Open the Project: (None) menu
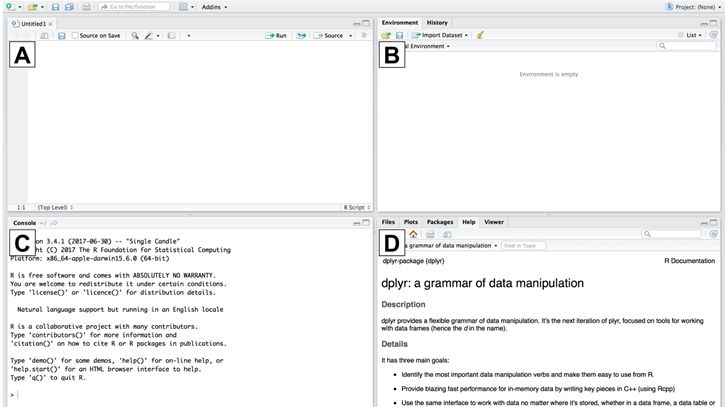Viewport: 725px width, 407px height. coord(693,7)
